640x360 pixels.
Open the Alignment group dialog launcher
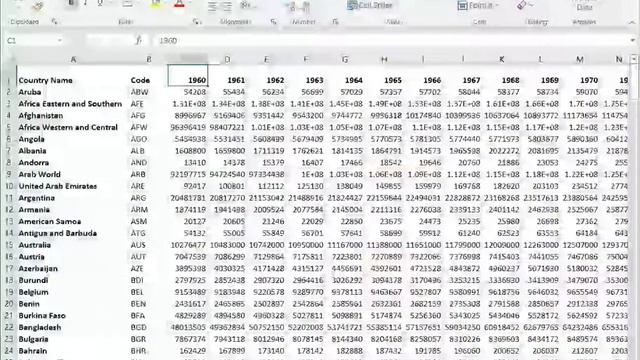[273, 21]
